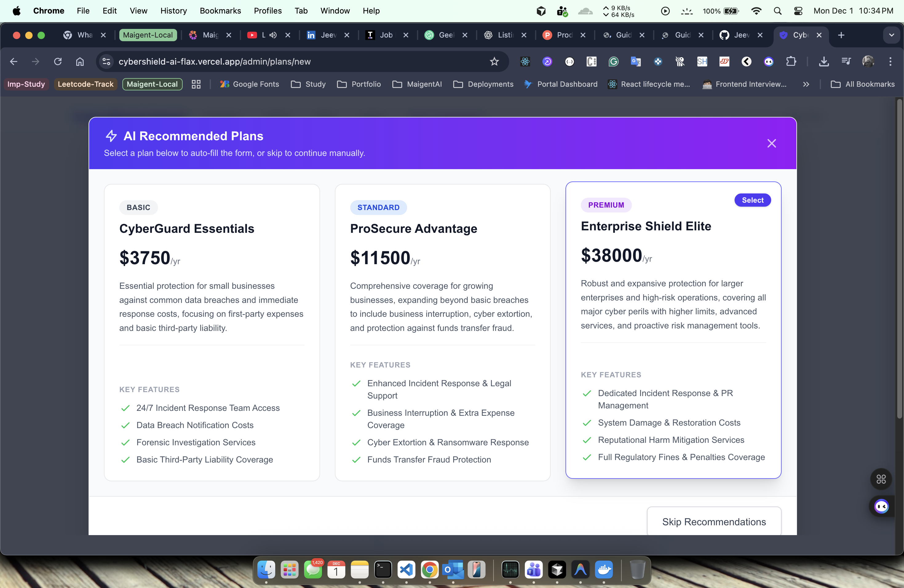Open the Chrome extensions puzzle icon
The width and height of the screenshot is (904, 588).
coord(791,62)
